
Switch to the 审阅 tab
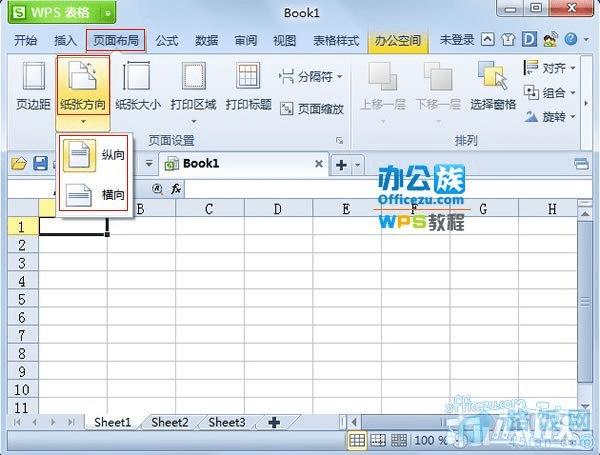click(x=245, y=40)
